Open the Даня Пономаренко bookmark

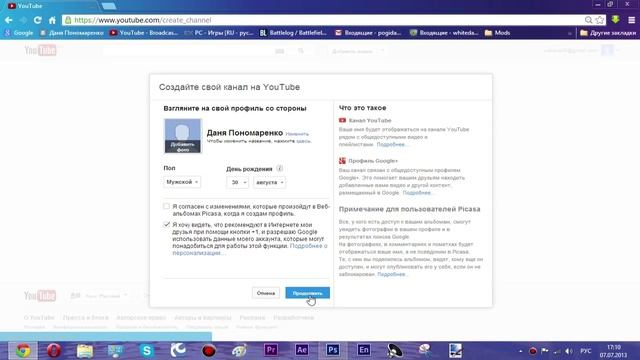click(71, 33)
